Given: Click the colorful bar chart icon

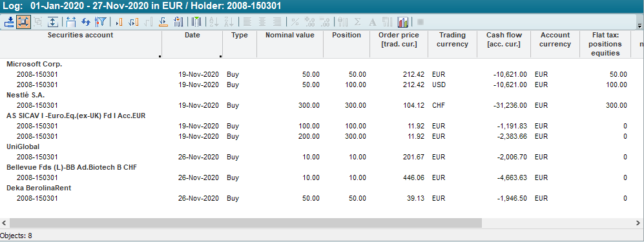Looking at the screenshot, I should coord(402,22).
